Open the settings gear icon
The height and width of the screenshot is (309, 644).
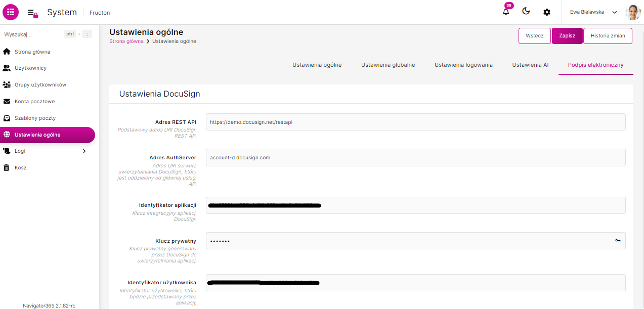coord(547,12)
